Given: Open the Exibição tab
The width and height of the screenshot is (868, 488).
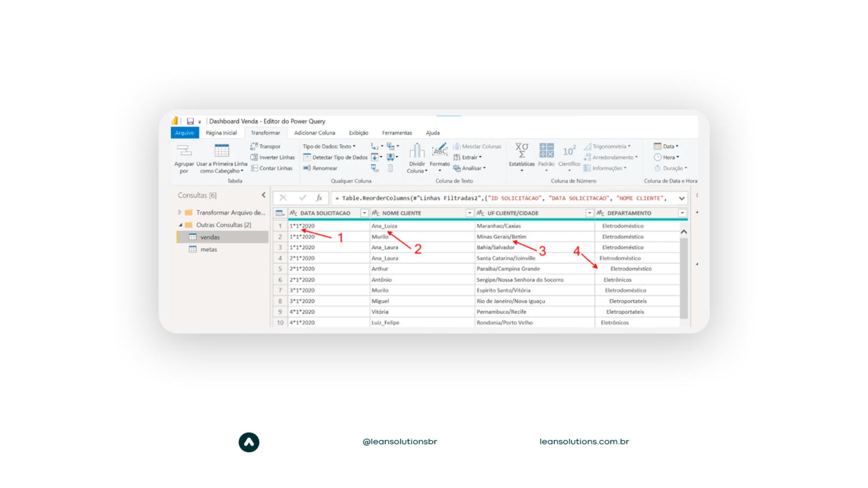Looking at the screenshot, I should pos(359,133).
